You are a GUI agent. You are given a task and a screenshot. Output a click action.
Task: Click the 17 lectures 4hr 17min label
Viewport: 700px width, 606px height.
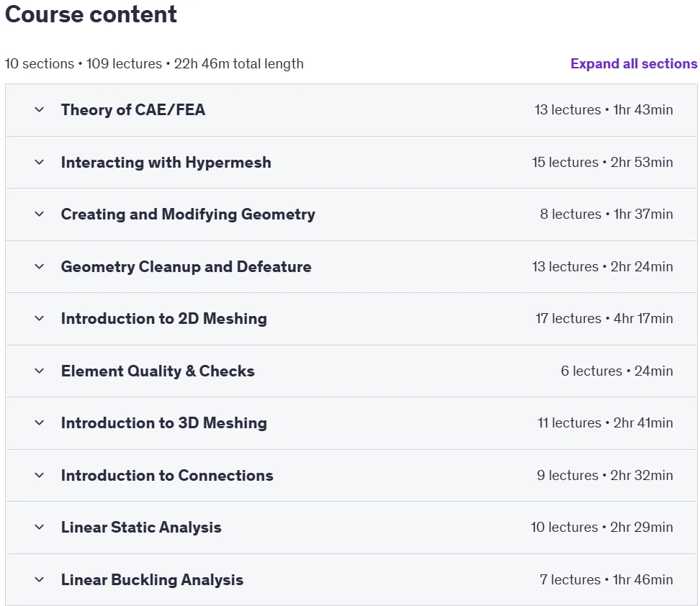[604, 319]
